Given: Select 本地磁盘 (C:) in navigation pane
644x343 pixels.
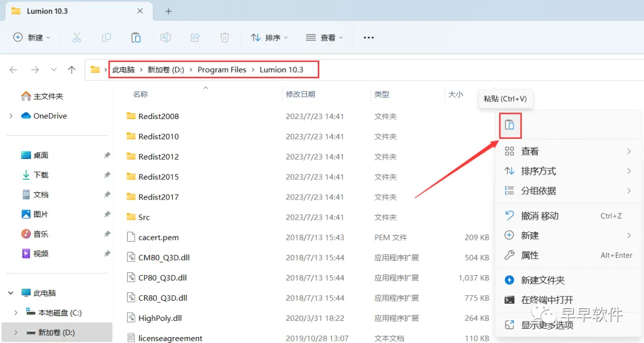Looking at the screenshot, I should [x=54, y=313].
